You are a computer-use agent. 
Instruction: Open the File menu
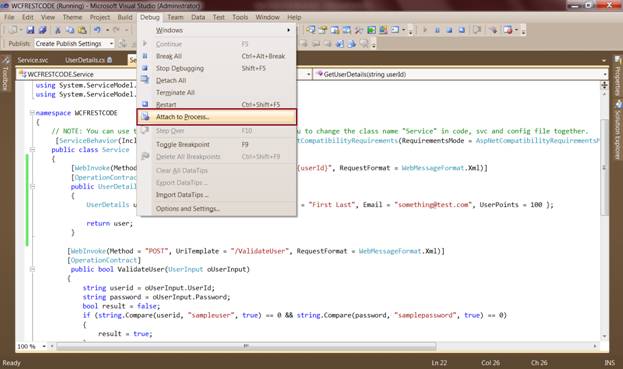pyautogui.click(x=9, y=17)
